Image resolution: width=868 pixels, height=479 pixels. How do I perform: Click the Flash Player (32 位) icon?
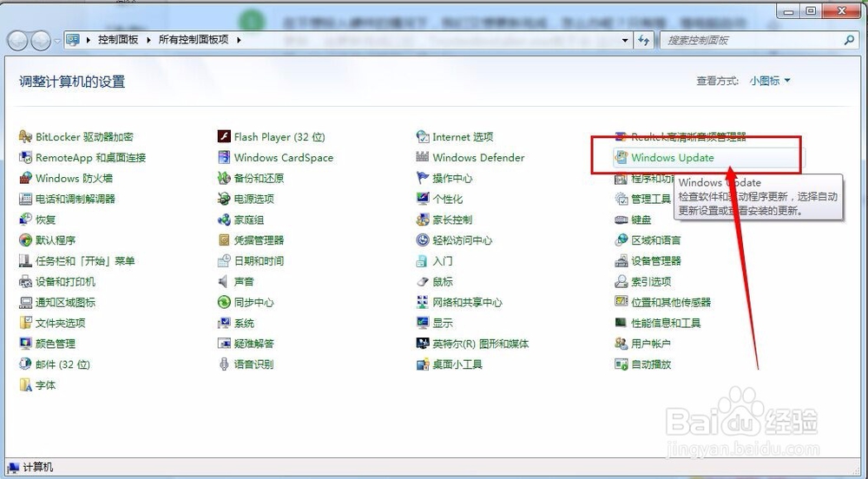point(224,136)
